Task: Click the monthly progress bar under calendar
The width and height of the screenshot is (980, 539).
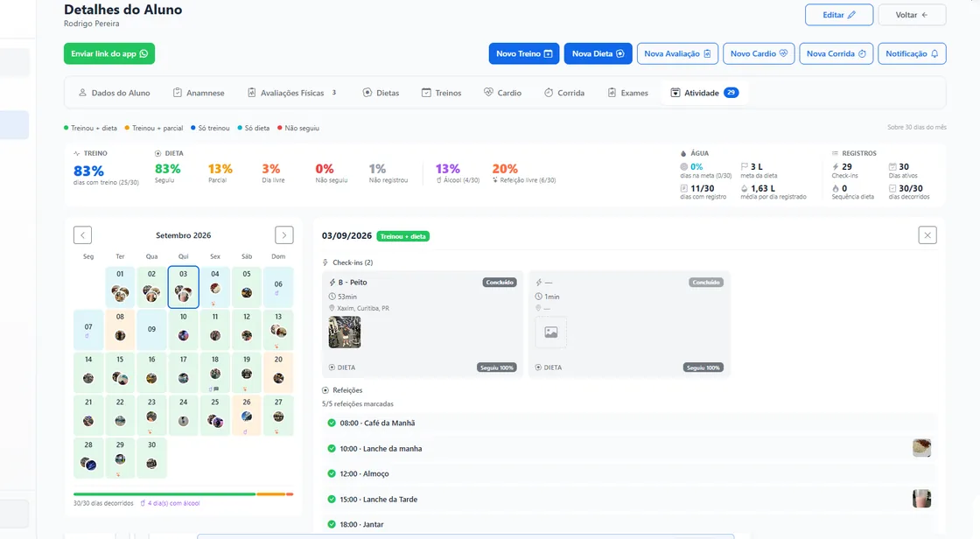Action: tap(183, 494)
